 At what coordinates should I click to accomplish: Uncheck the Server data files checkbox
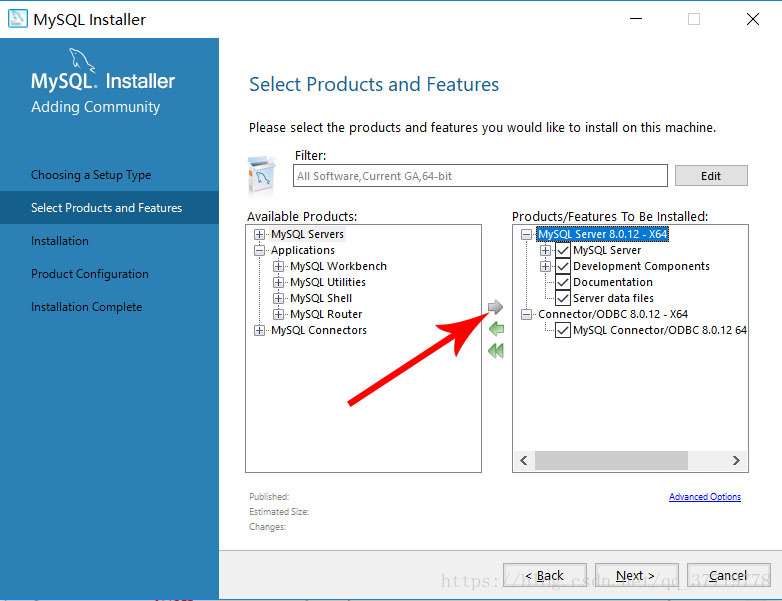(x=563, y=298)
